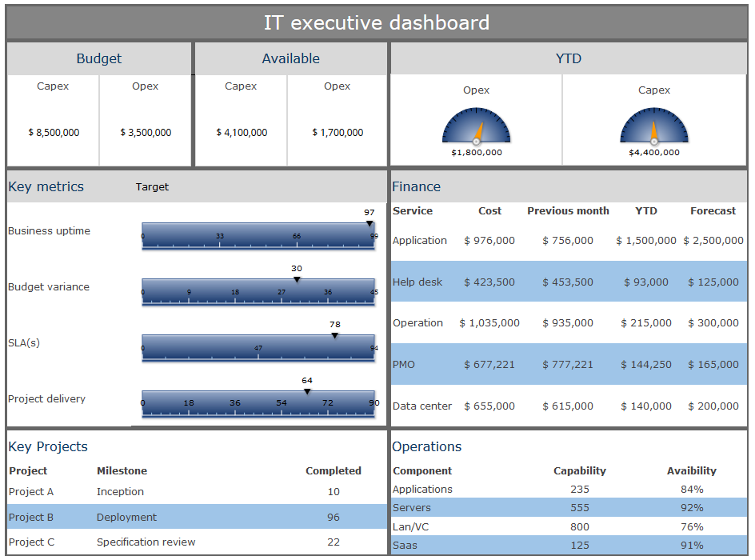Click the Capability column header
The width and height of the screenshot is (755, 560).
tap(580, 471)
